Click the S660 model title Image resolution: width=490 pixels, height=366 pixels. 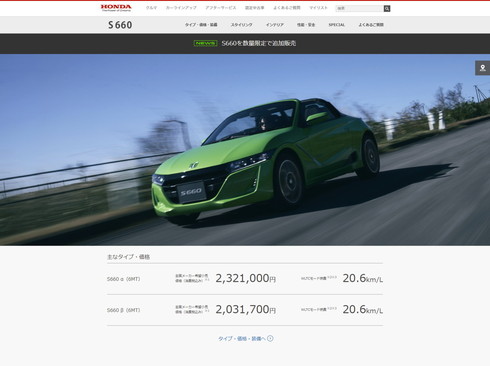point(120,25)
